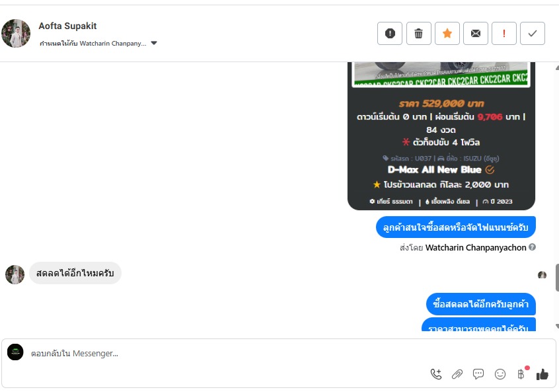Click the Aofta Supakit name heading
This screenshot has height=392, width=559.
point(67,26)
